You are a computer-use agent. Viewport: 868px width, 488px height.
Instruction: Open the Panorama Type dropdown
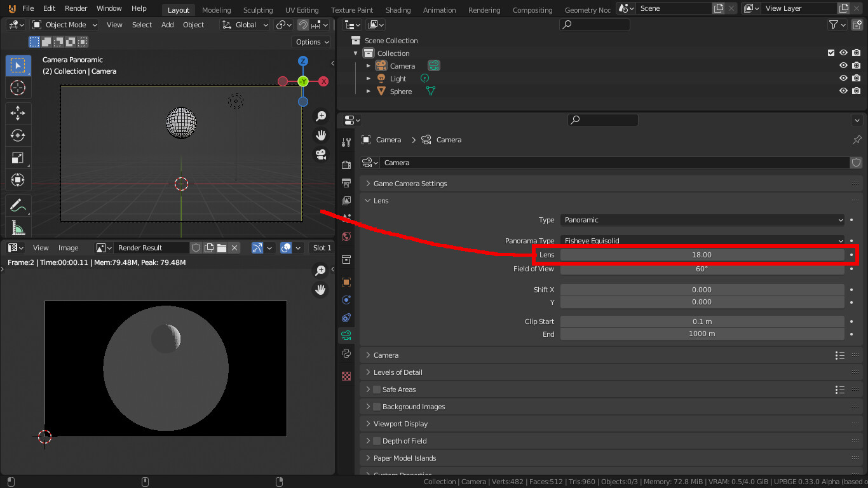(x=702, y=241)
